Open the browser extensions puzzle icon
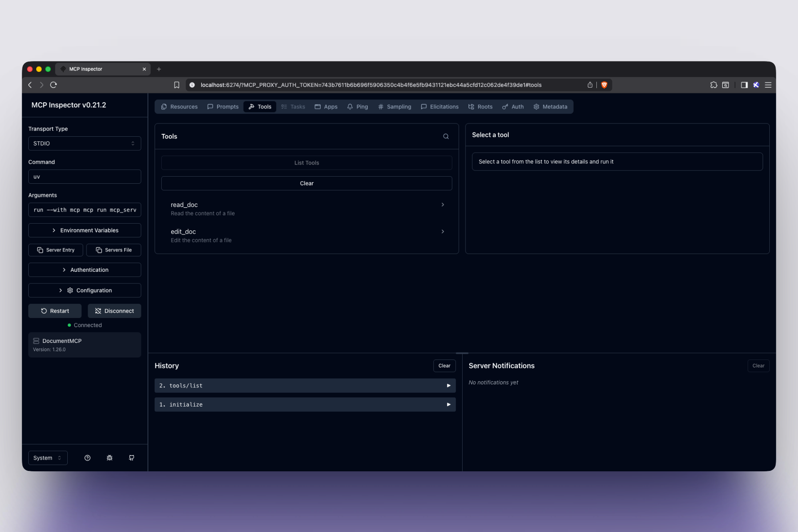 point(714,85)
